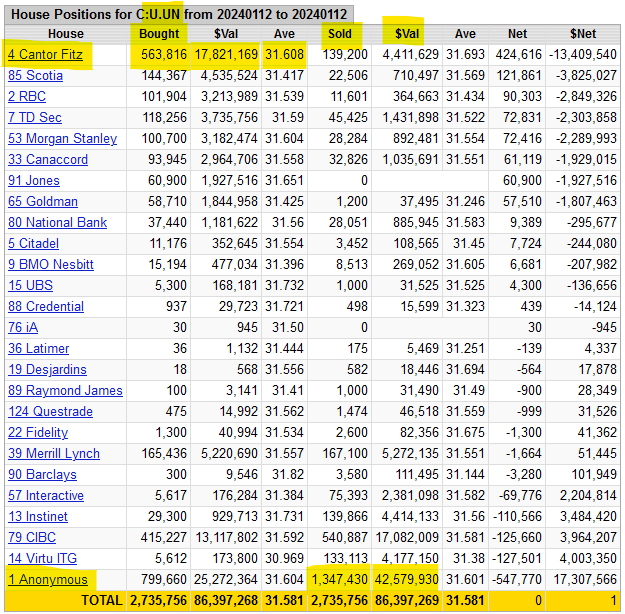
Task: Select the 90 Barclays link
Action: pyautogui.click(x=42, y=474)
